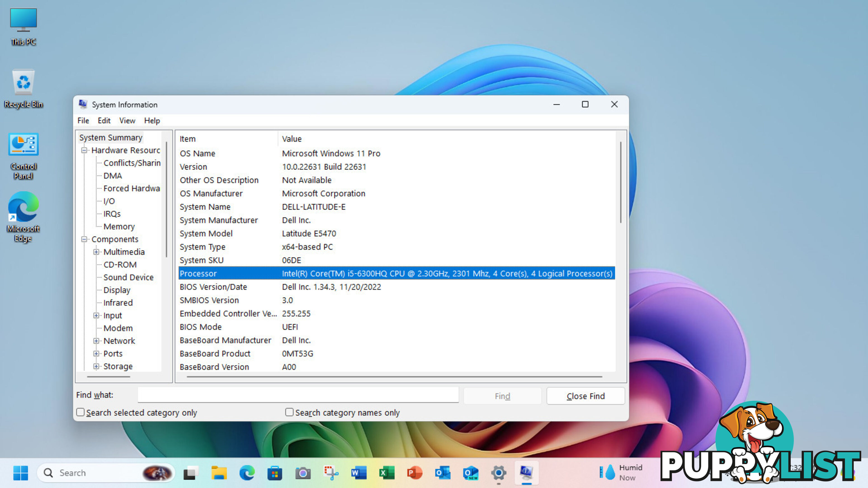
Task: Collapse the Hardware Resources tree node
Action: (x=84, y=150)
